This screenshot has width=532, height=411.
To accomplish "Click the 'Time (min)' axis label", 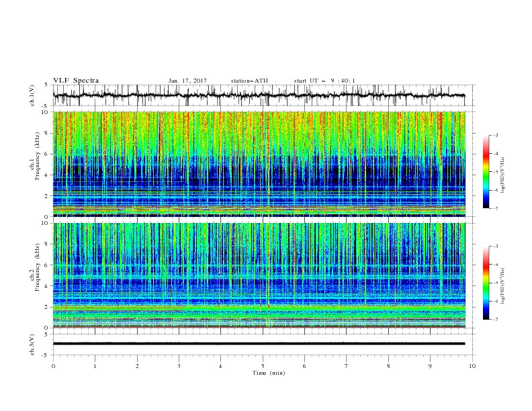I will (x=269, y=373).
